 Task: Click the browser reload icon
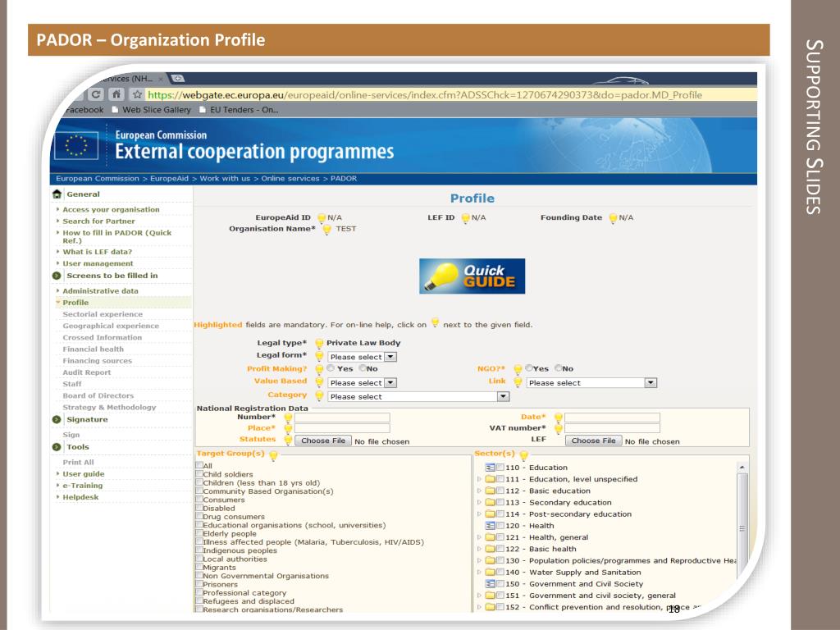coord(96,94)
